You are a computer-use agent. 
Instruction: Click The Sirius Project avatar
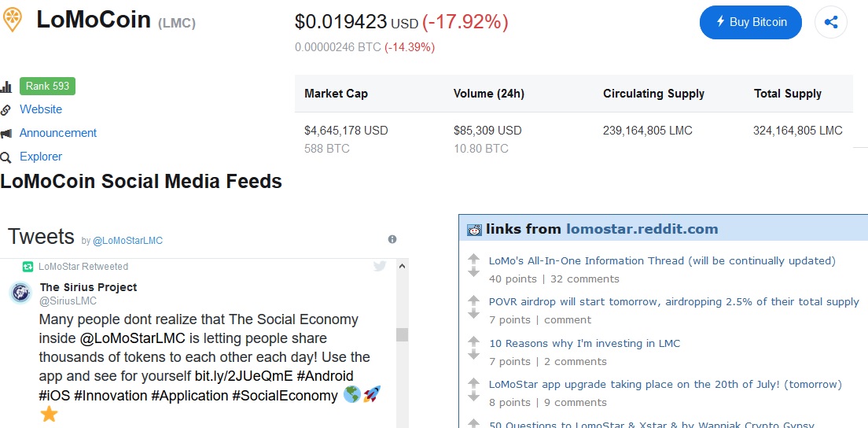pos(20,293)
